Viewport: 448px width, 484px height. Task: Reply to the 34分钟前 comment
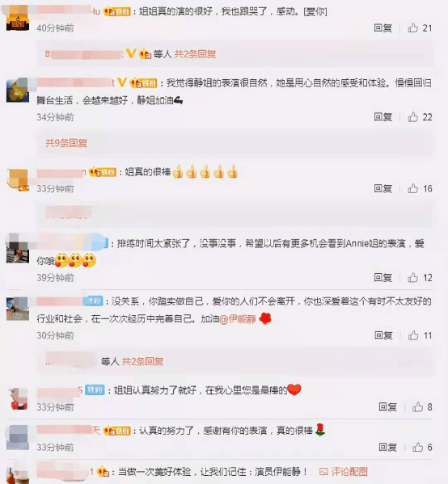pyautogui.click(x=382, y=117)
